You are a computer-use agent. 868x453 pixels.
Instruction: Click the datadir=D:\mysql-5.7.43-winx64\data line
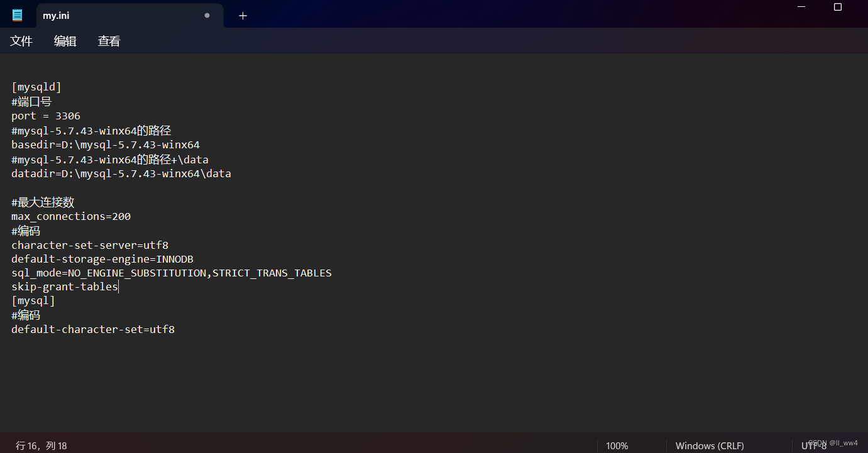(121, 173)
